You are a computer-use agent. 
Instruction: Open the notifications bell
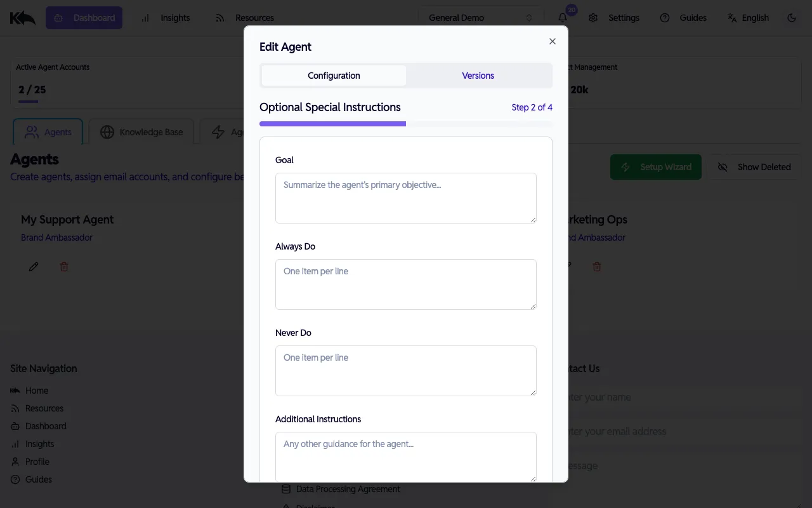click(x=562, y=17)
